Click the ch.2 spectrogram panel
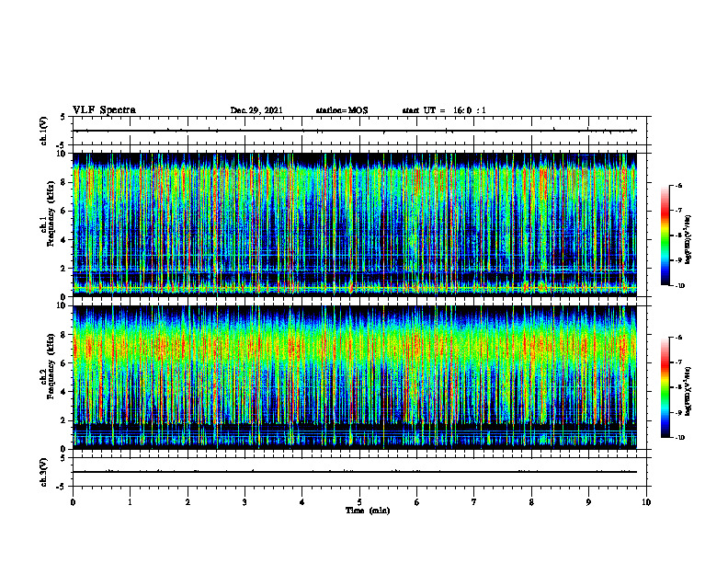Viewport: 728px width, 563px height. [x=354, y=377]
